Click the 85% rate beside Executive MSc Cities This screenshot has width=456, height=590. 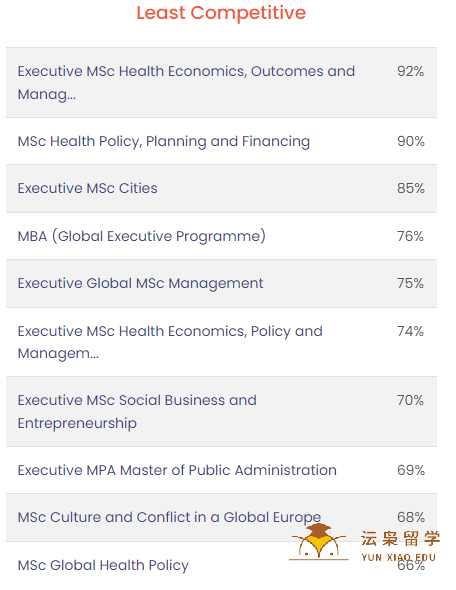pos(411,188)
